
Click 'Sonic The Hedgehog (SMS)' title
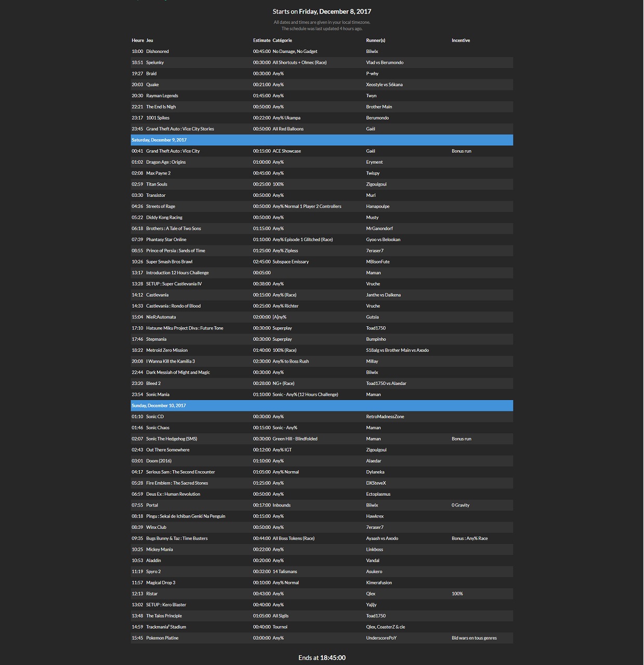coord(172,439)
